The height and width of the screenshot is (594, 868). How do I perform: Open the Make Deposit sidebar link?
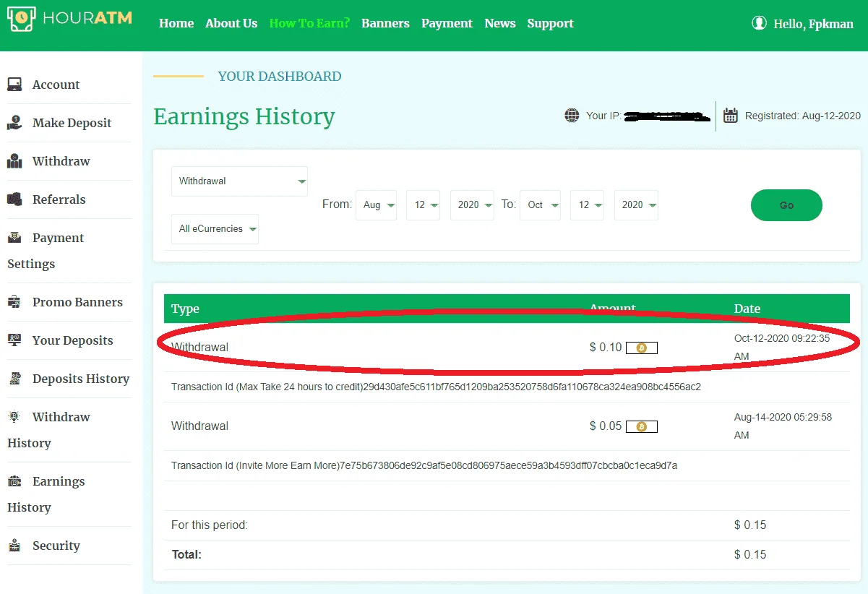pyautogui.click(x=72, y=123)
